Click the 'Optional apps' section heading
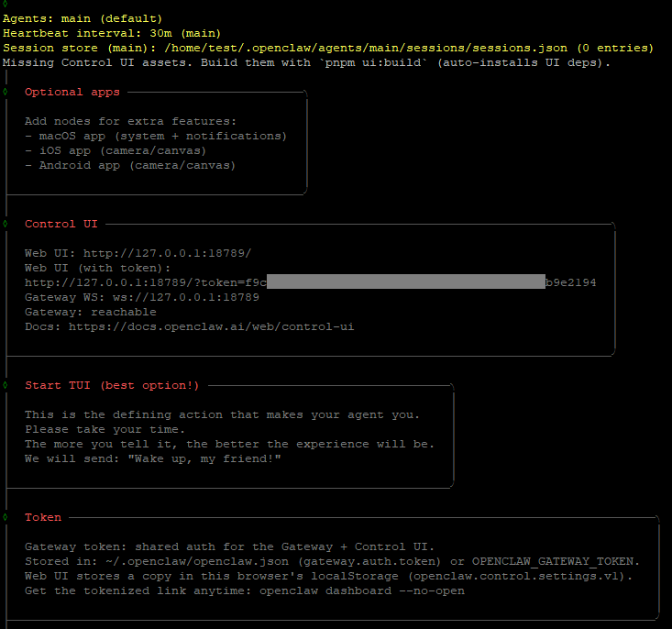The image size is (672, 629). 72,93
